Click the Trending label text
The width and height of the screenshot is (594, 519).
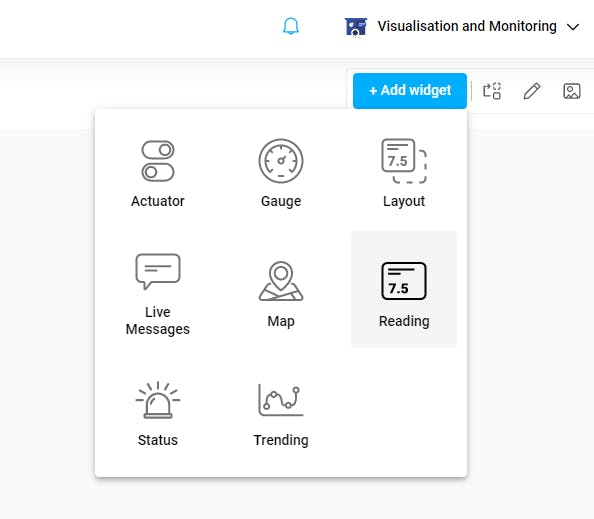click(x=281, y=440)
